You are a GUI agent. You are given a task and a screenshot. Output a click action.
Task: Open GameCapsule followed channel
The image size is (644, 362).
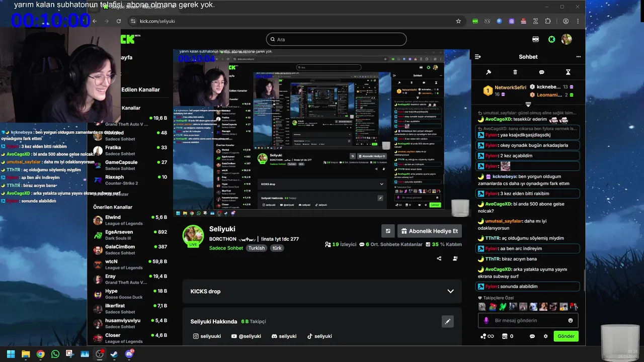130,165
